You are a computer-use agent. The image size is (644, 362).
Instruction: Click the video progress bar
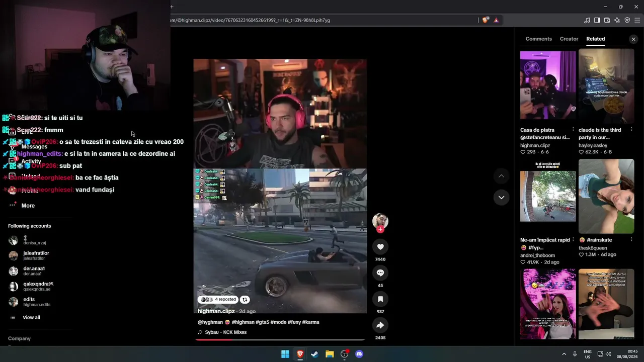280,339
